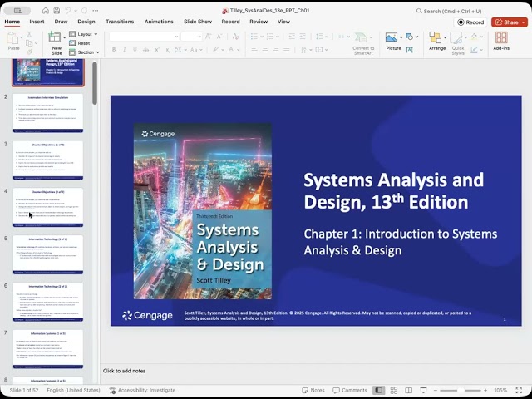Click the Numbering list icon
The image size is (532, 399).
[x=270, y=37]
